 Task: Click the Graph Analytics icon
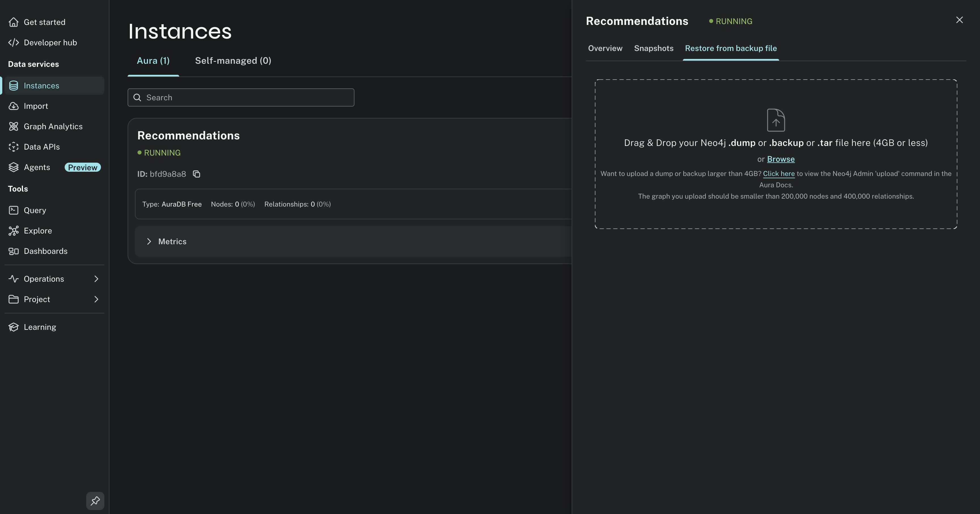click(x=14, y=126)
